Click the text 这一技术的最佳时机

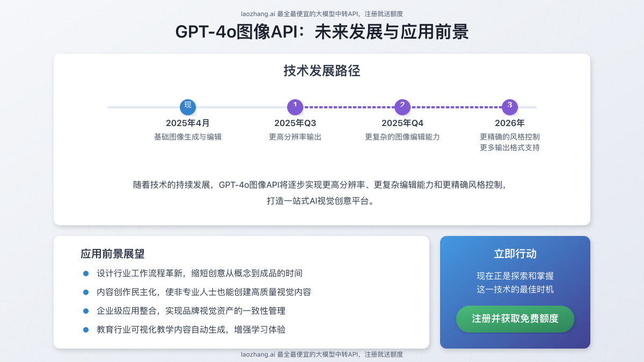click(x=515, y=290)
